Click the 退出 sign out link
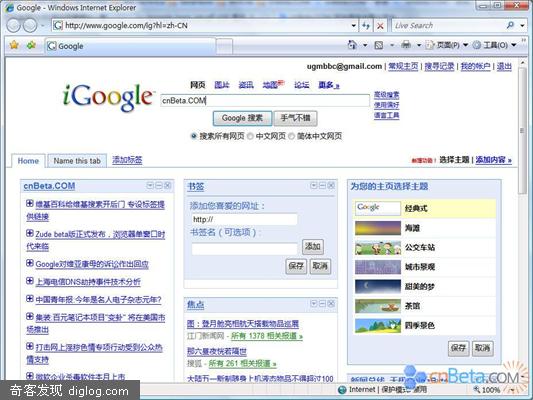 coord(504,66)
